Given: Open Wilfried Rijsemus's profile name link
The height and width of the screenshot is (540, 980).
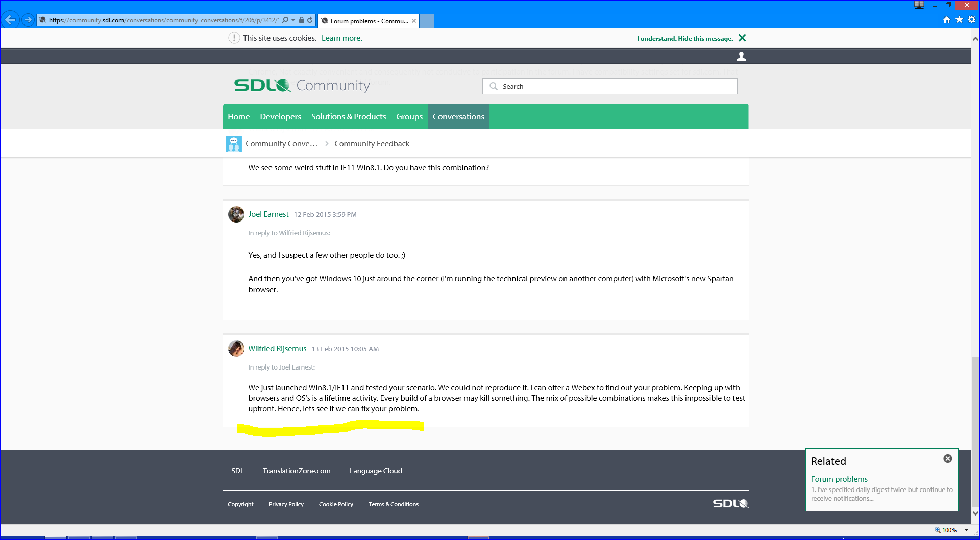Looking at the screenshot, I should [277, 349].
